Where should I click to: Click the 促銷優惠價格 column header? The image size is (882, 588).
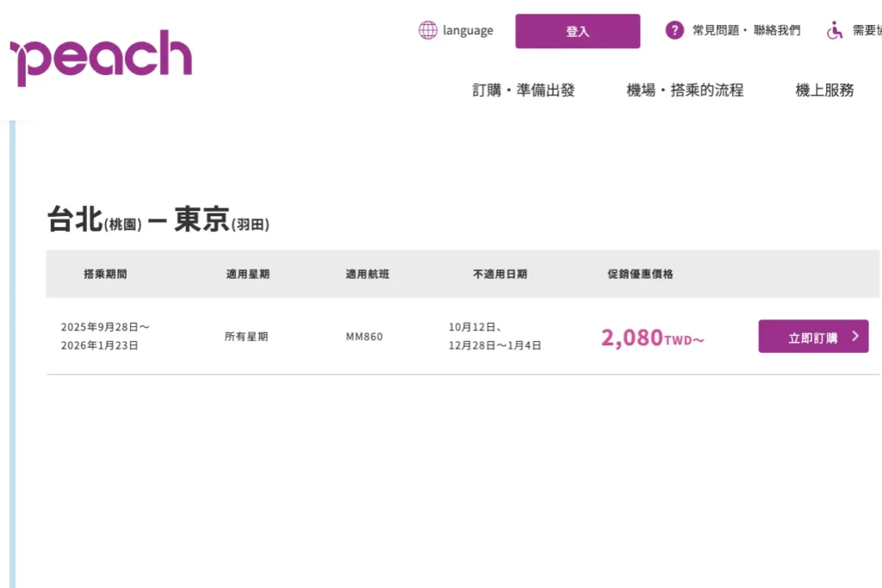(x=640, y=274)
